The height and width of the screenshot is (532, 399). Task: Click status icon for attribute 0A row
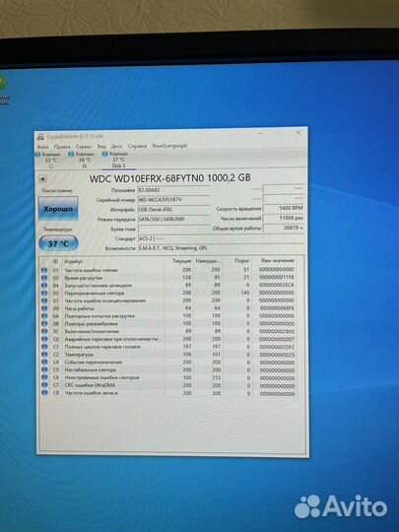[44, 316]
